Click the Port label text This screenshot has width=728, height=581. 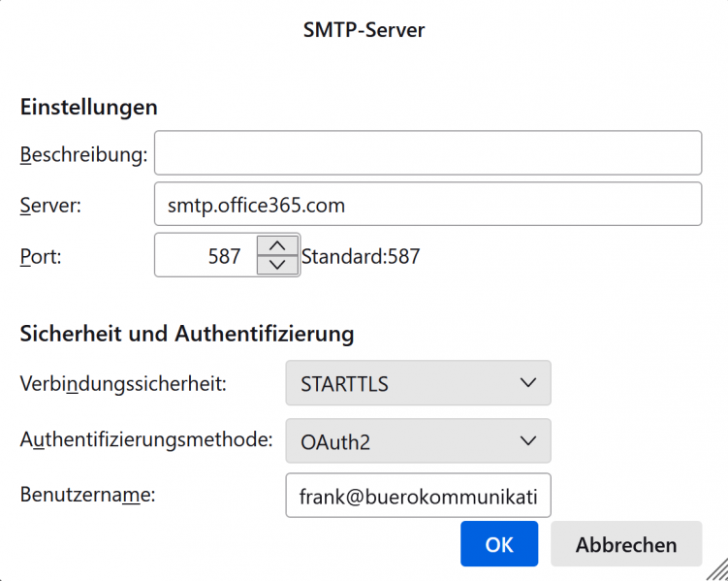(41, 256)
